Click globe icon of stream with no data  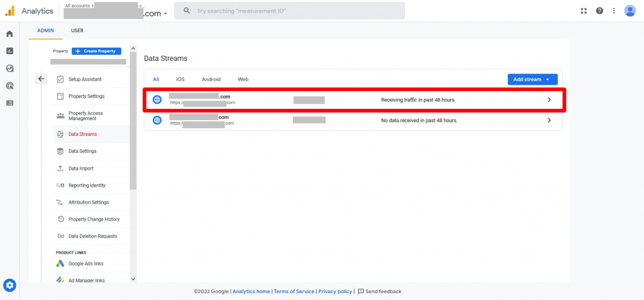[157, 120]
